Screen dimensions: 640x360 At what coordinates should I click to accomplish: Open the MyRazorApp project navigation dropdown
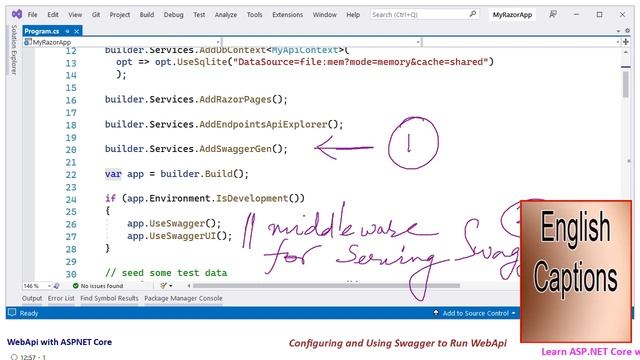pos(122,42)
